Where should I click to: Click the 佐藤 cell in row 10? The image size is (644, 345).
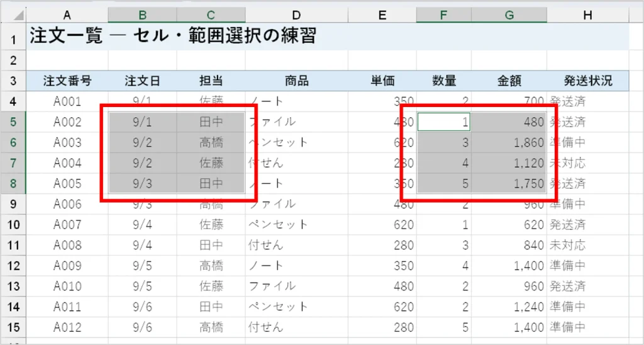pos(211,225)
